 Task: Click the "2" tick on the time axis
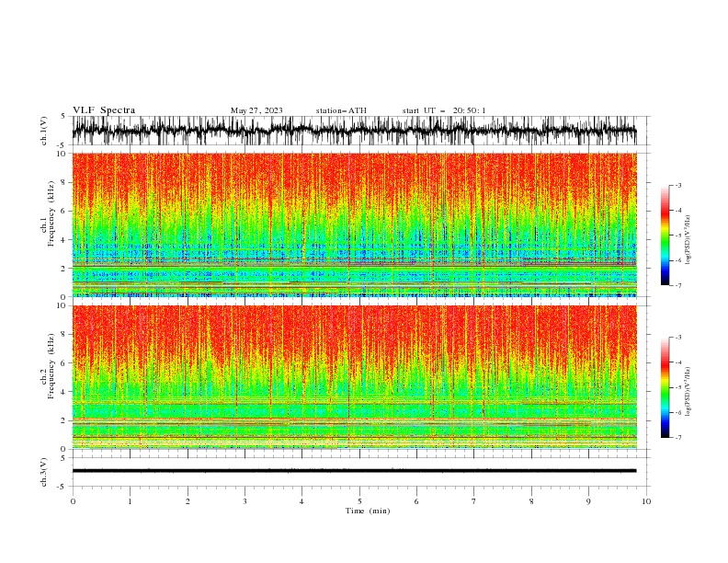pos(188,501)
